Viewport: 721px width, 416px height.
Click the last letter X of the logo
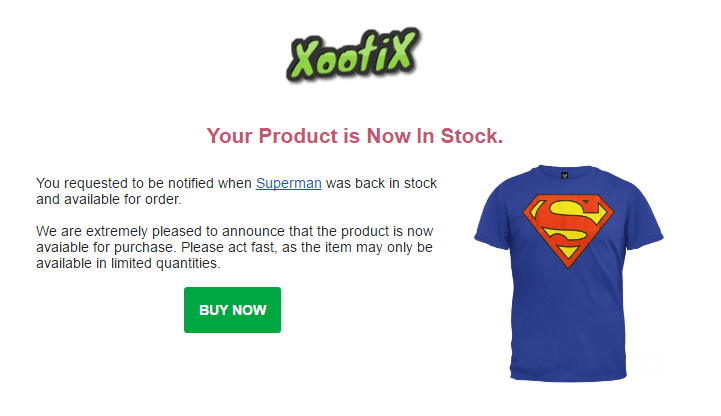pos(403,50)
